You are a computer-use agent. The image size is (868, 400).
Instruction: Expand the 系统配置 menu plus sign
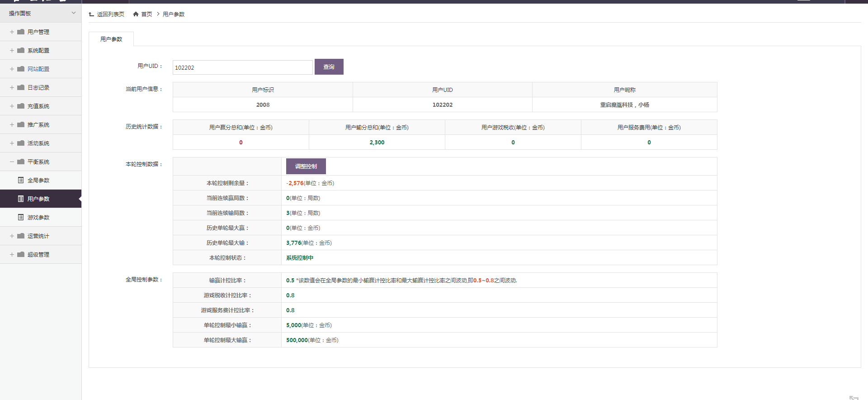pyautogui.click(x=12, y=50)
